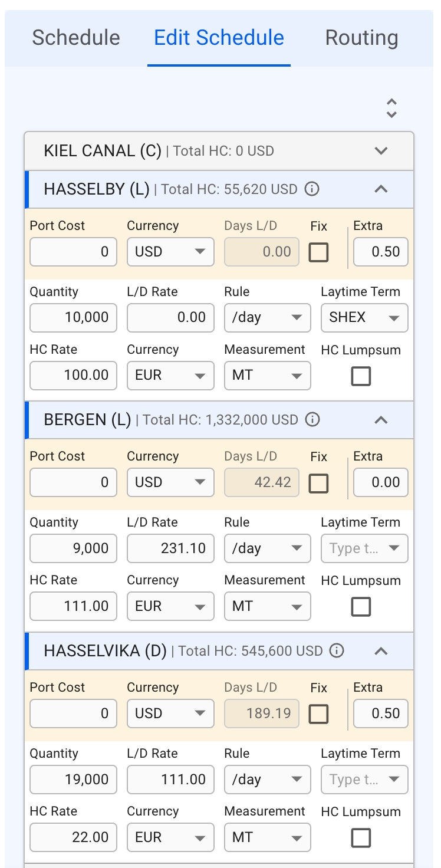
Task: Click the HASSELBY Quantity input field
Action: click(73, 318)
